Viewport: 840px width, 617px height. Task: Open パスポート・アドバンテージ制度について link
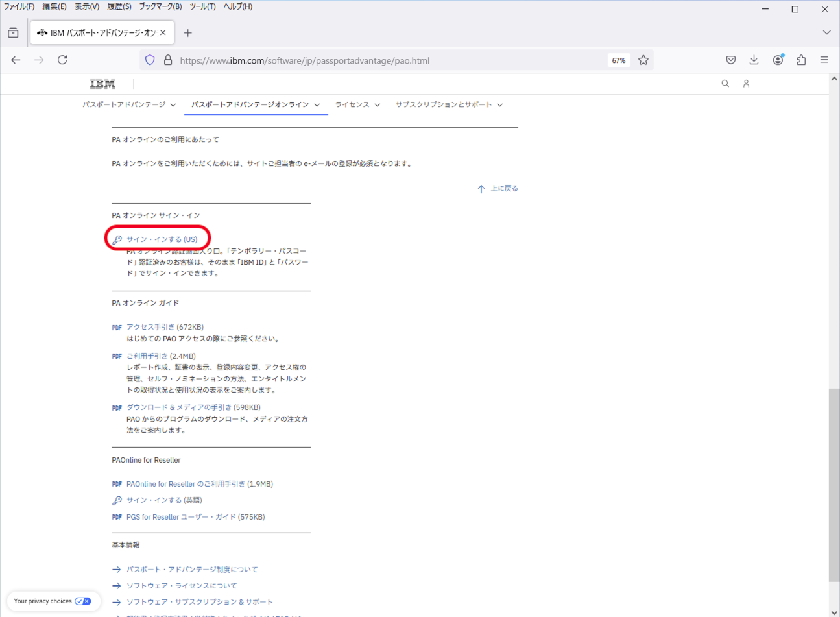pos(192,570)
